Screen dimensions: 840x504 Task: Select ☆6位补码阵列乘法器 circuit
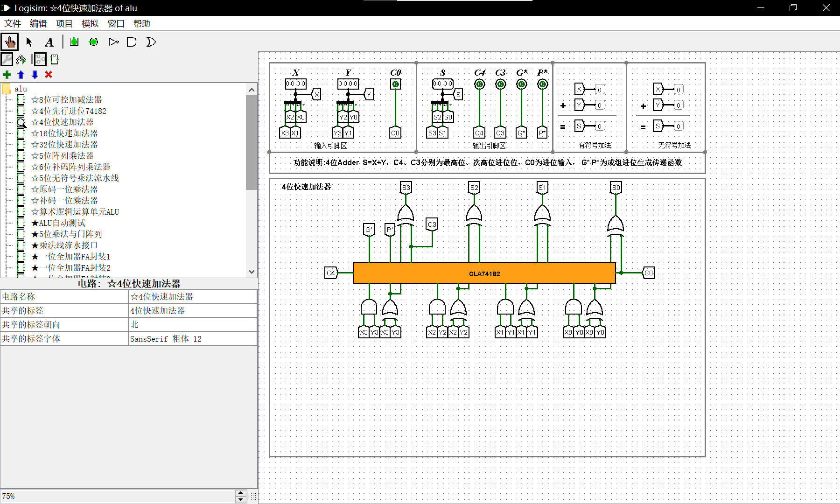click(x=70, y=167)
